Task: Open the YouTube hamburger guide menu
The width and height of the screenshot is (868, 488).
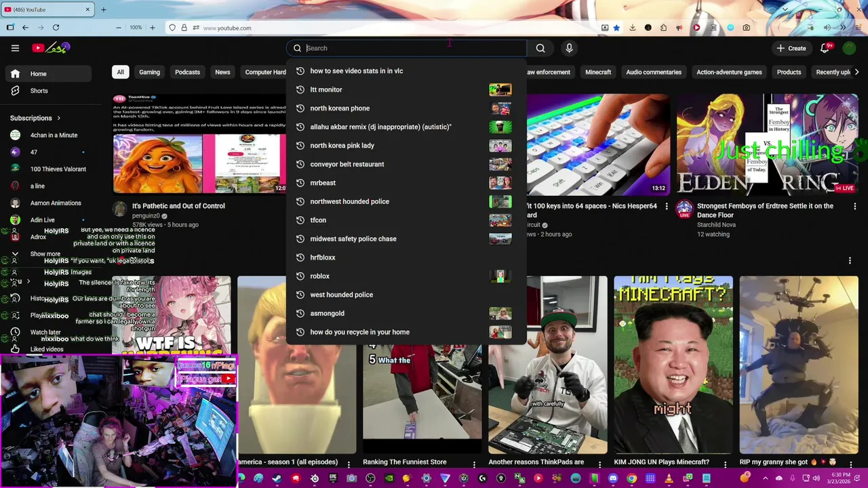Action: click(x=15, y=48)
